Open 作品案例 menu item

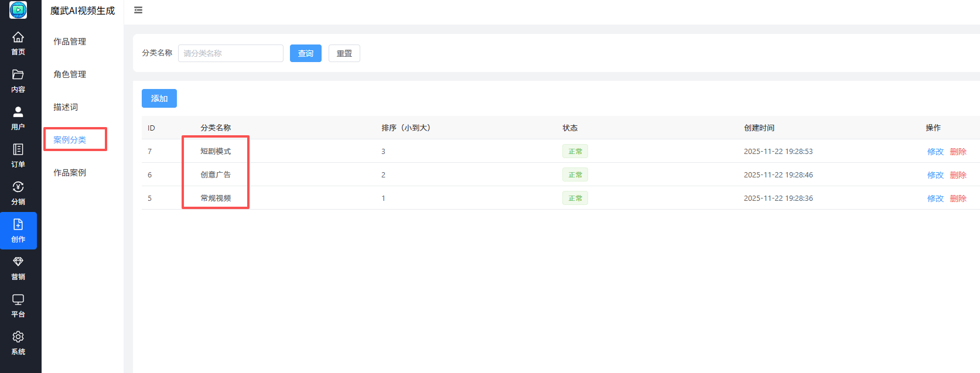(x=70, y=173)
